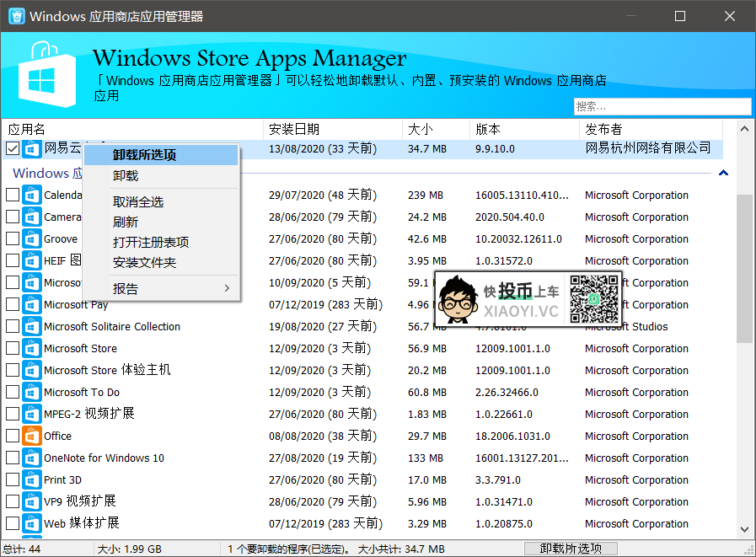Click the scrollbar down arrow
Image resolution: width=756 pixels, height=557 pixels.
tap(744, 530)
